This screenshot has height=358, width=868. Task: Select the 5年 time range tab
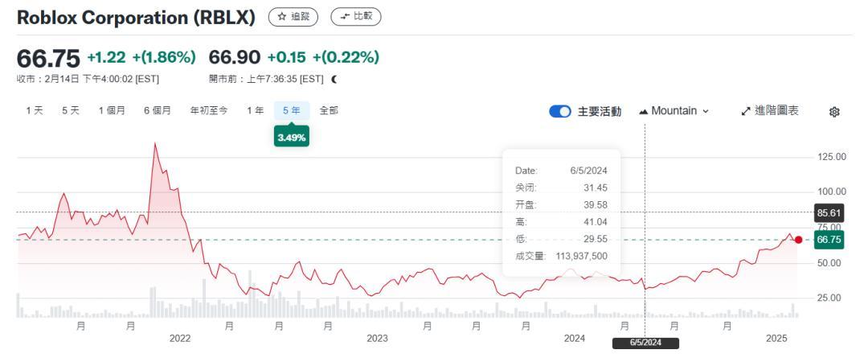(292, 111)
